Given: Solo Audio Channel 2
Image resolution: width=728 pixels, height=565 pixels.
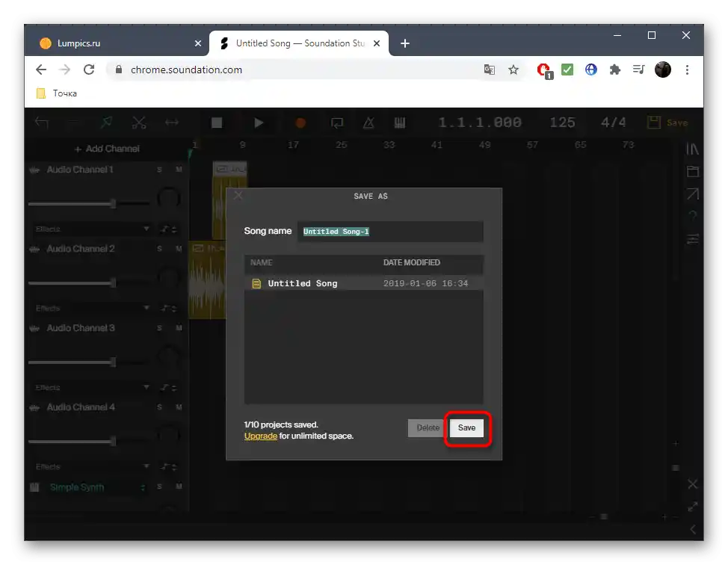Looking at the screenshot, I should point(159,249).
